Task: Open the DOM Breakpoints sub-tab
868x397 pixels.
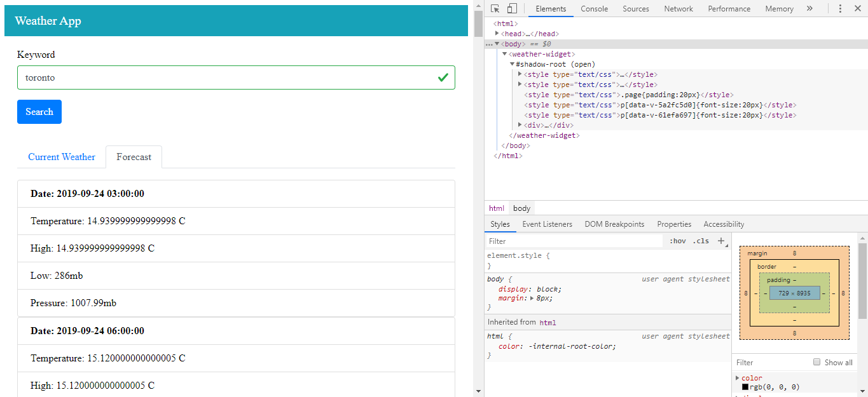Action: [x=614, y=224]
